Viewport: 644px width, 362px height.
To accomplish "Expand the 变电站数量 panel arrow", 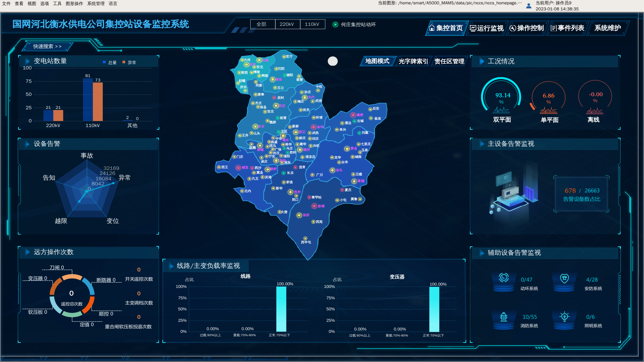I will click(x=27, y=61).
